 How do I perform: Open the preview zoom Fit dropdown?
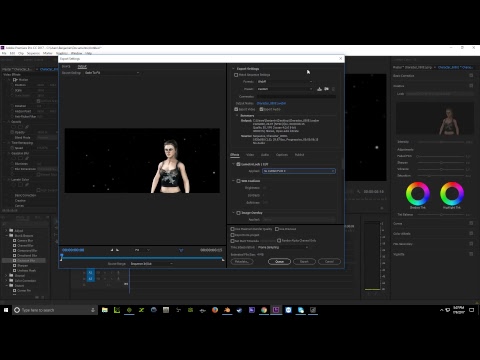coord(142,250)
